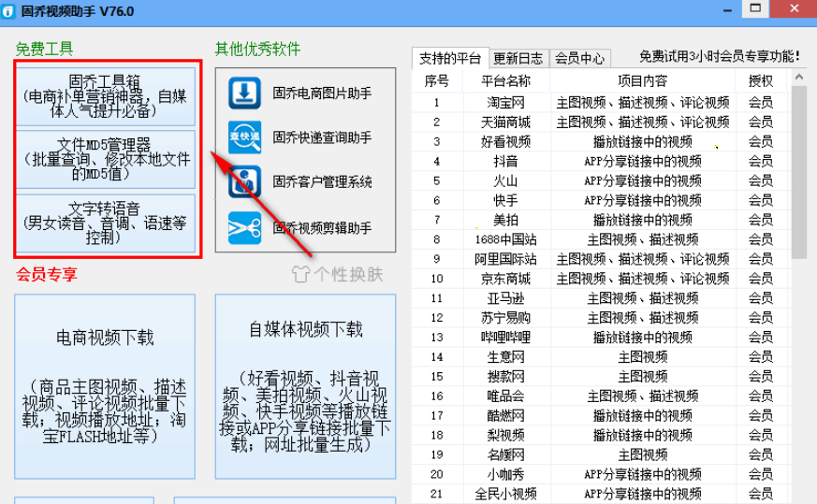Screen dimensions: 817x504
Task: Select the 京东商城 row
Action: pos(601,279)
